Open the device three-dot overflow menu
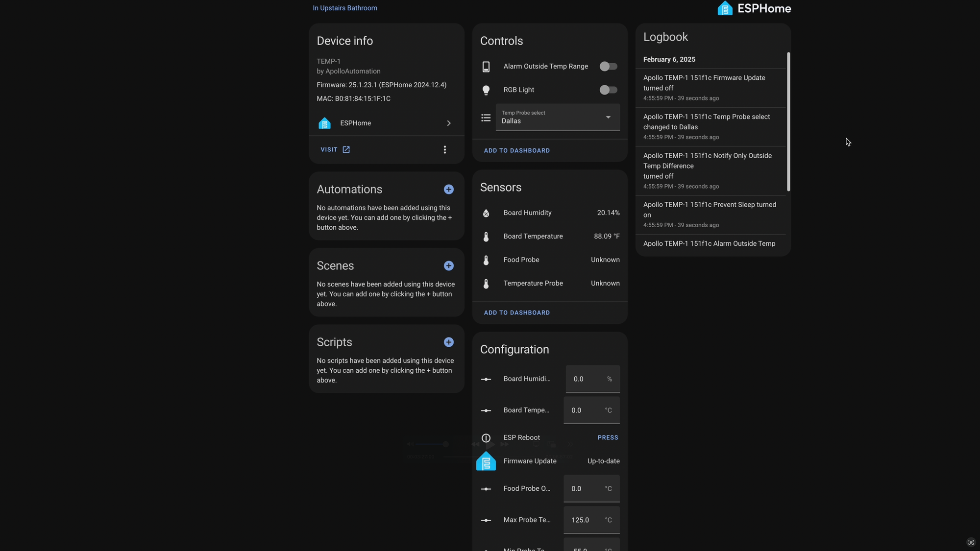The width and height of the screenshot is (980, 551). click(x=444, y=150)
